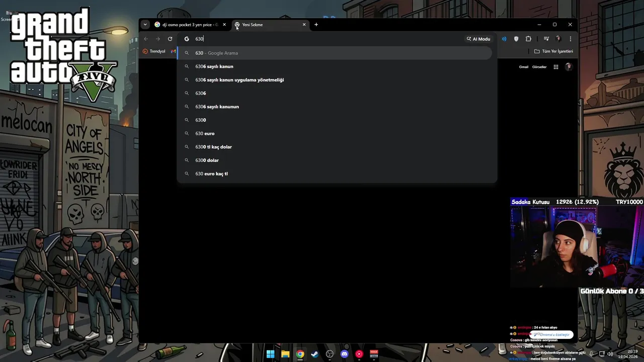Switch to the dji osmo pocket 3 tab
644x362 pixels.
coord(190,25)
